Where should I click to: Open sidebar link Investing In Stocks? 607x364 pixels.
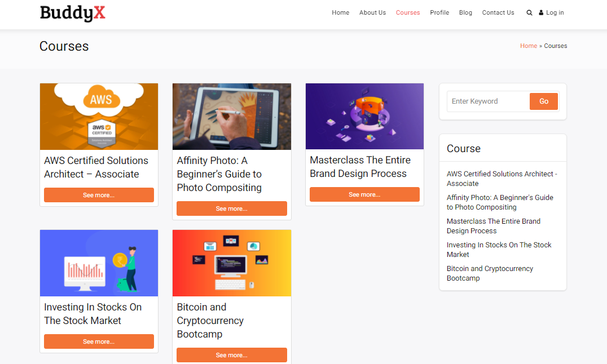click(x=499, y=250)
